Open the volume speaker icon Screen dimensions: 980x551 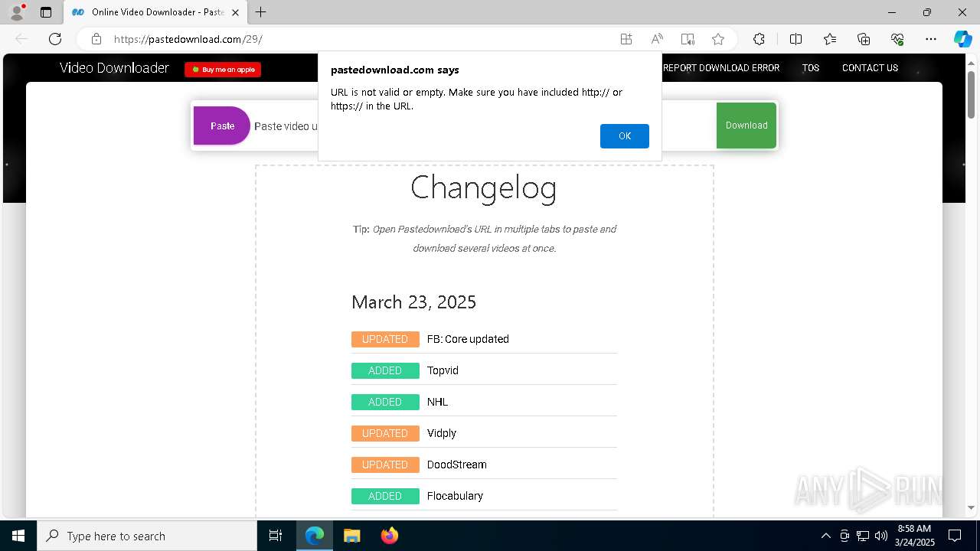click(x=880, y=536)
